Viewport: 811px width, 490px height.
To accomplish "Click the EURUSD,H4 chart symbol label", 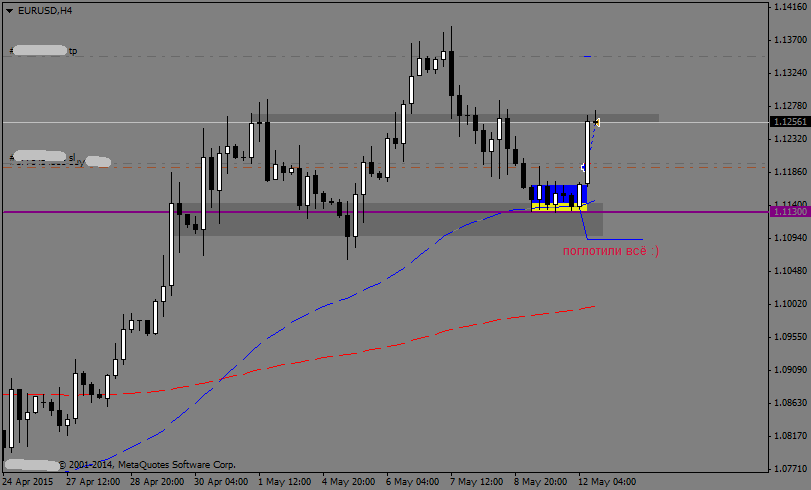I will coord(45,11).
